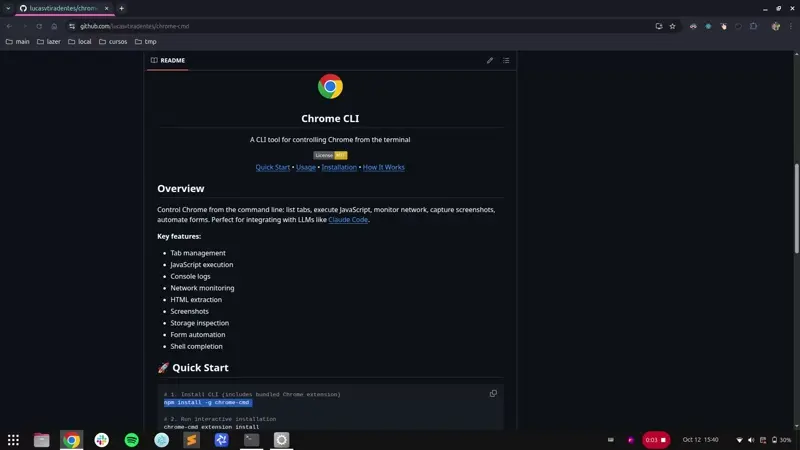Open the app grid launcher
The width and height of the screenshot is (800, 450).
13,440
